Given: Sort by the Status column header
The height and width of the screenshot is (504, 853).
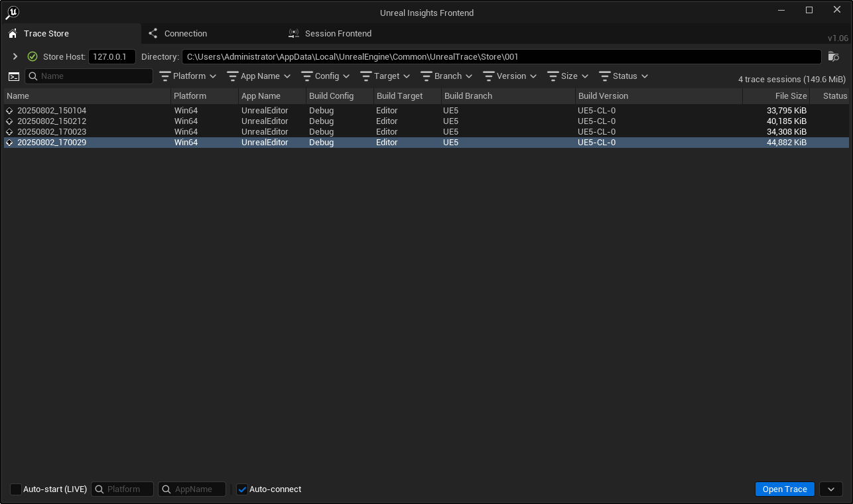Looking at the screenshot, I should coord(830,96).
